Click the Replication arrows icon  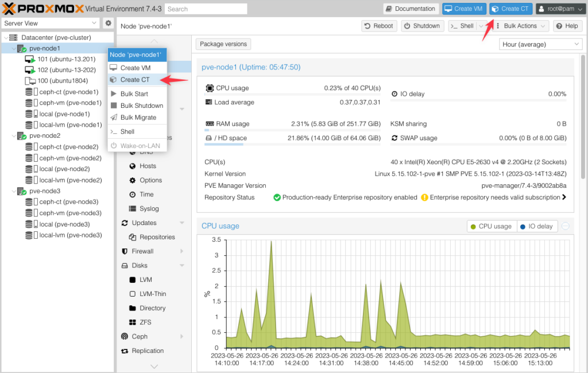click(x=125, y=351)
